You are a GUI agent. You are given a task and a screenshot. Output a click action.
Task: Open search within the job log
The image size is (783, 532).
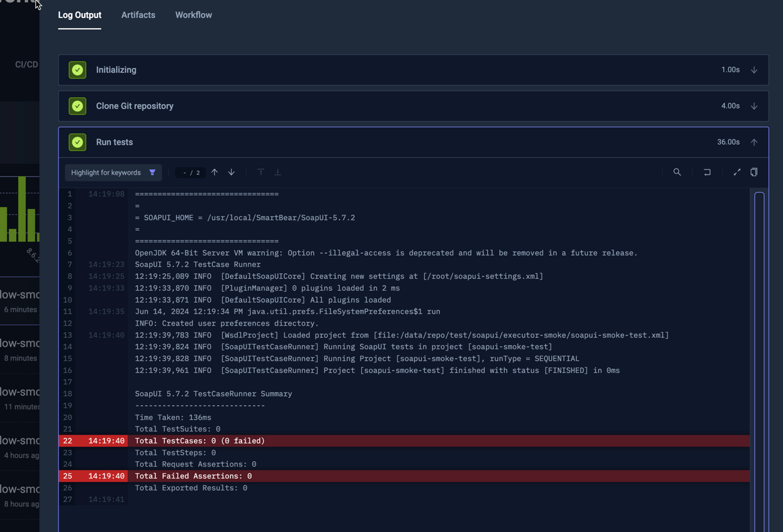677,172
